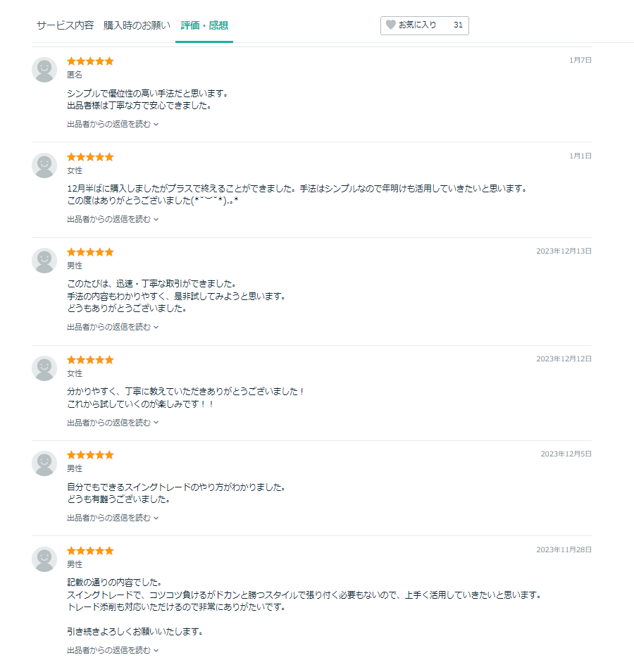Viewport: 634px width, 672px height.
Task: Click the avatar of the 1月1日 reviewer
Action: 44,166
